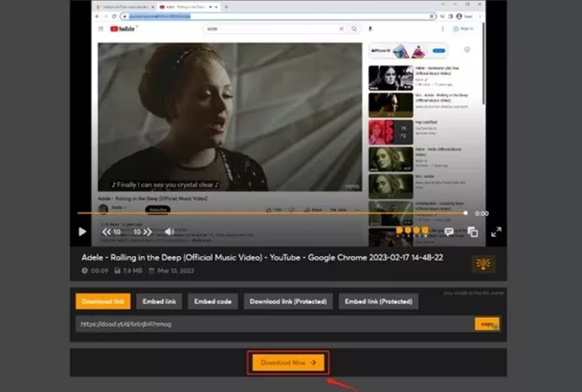The height and width of the screenshot is (392, 582).
Task: Skip forward 10 seconds in the player
Action: click(142, 232)
